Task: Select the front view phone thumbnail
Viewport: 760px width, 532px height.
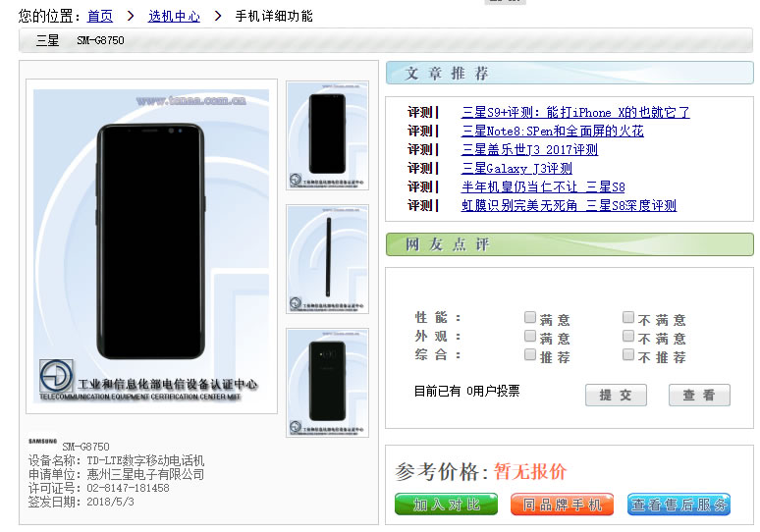Action: pos(328,135)
